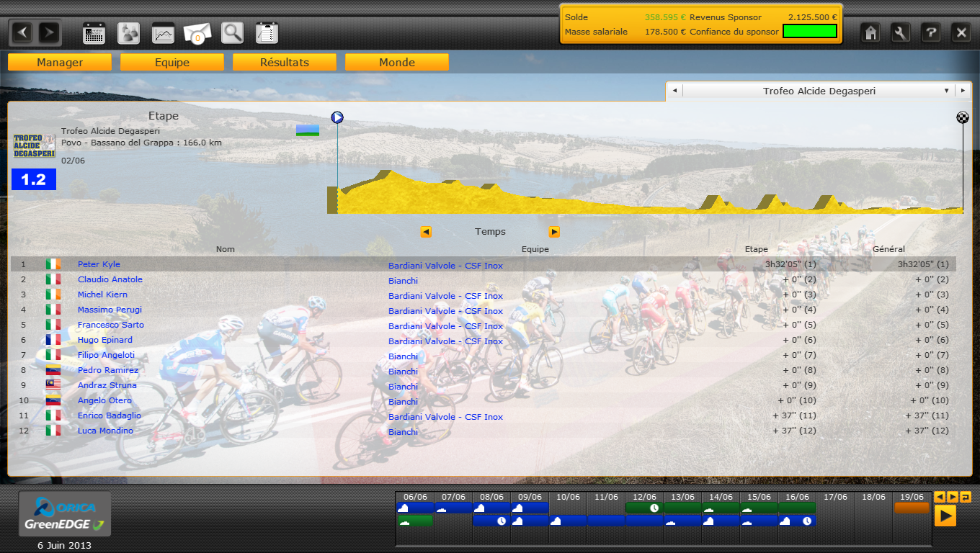This screenshot has height=553, width=980.
Task: Click the green sponsor confidence bar
Action: point(810,31)
